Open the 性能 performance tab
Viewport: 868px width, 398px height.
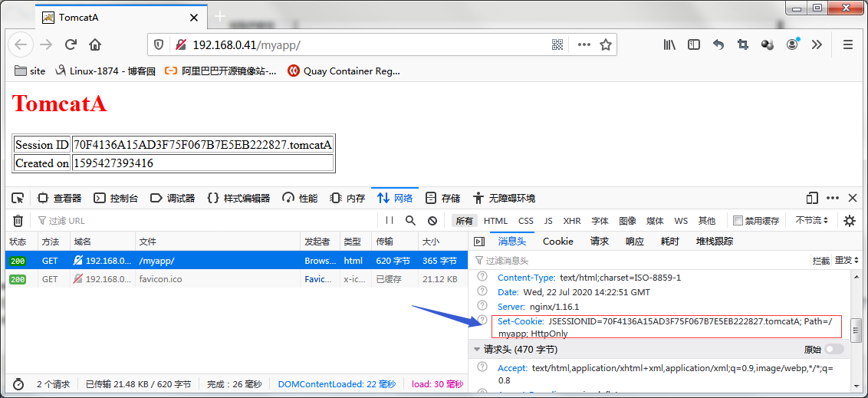300,198
